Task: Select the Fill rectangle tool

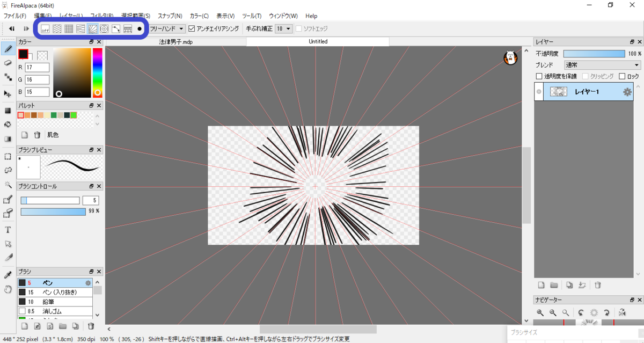Action: 8,111
